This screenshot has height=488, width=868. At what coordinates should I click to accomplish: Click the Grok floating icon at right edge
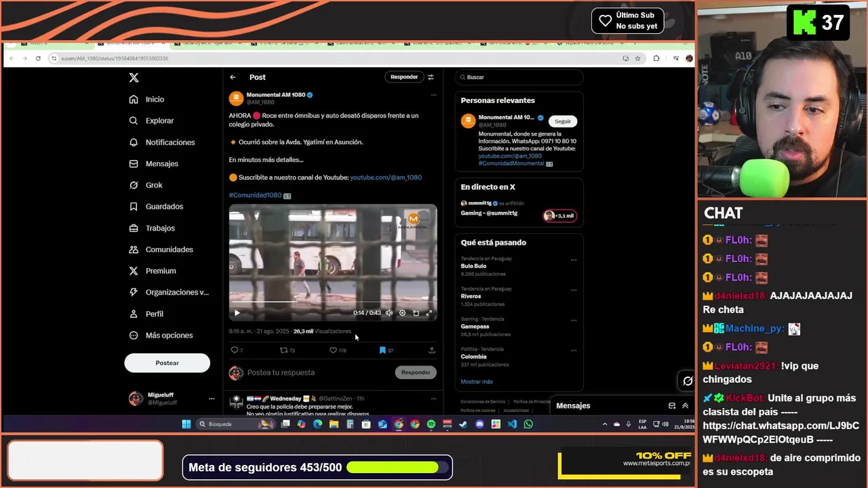click(x=688, y=381)
